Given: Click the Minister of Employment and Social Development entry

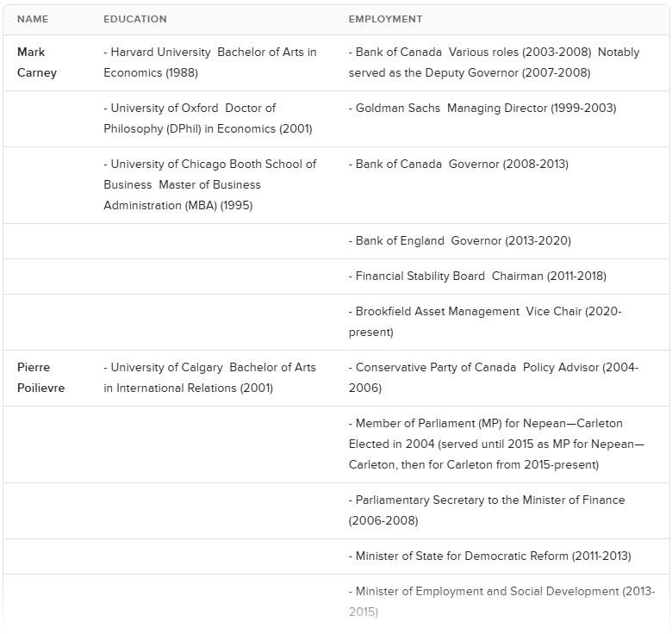Looking at the screenshot, I should pos(501,602).
